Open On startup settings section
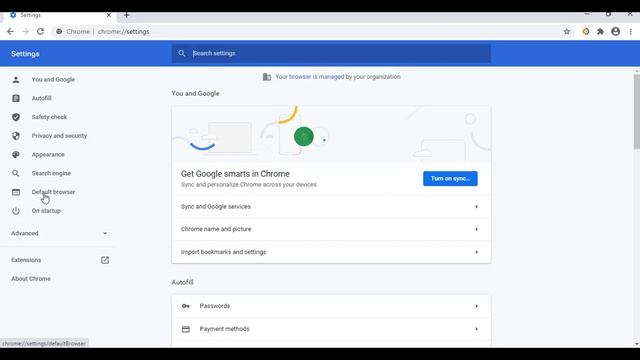 [x=46, y=211]
